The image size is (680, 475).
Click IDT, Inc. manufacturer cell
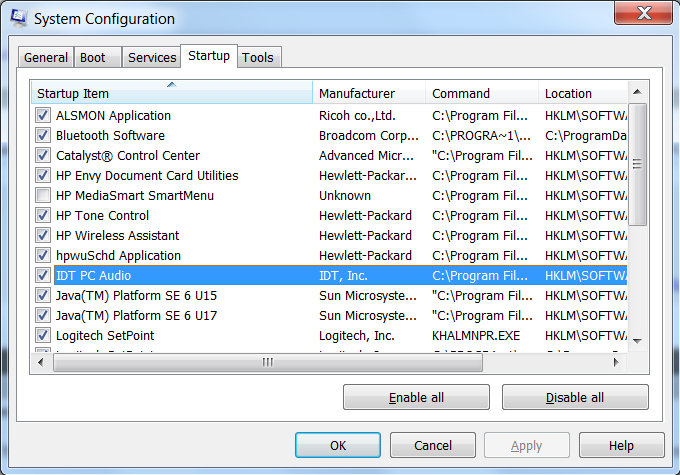pos(343,275)
